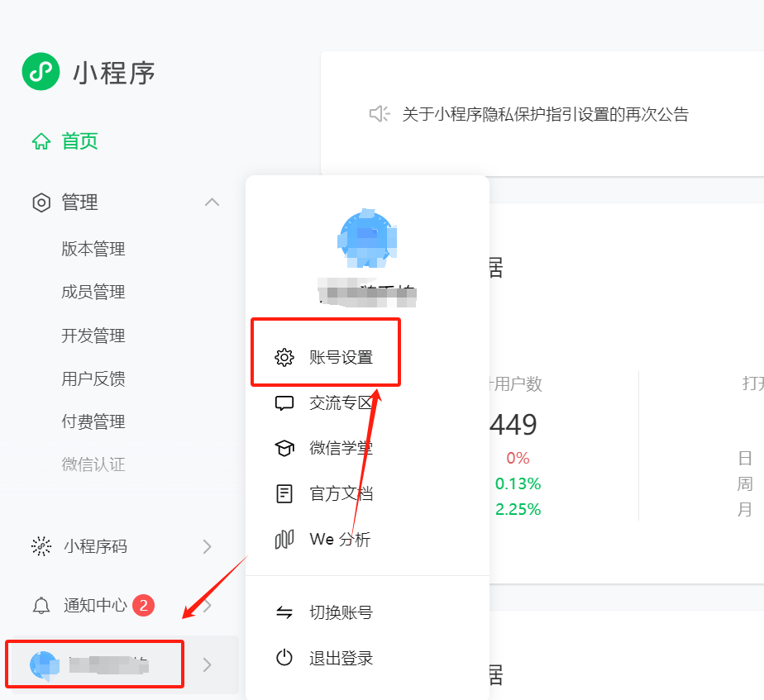This screenshot has height=700, width=764.
Task: Click the We 分析 chart icon
Action: 284,539
